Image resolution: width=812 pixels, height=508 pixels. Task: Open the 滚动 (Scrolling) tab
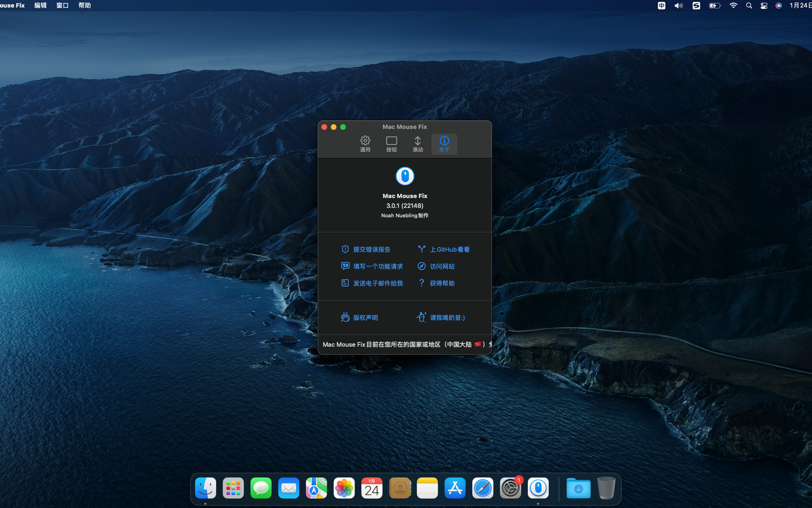tap(418, 144)
